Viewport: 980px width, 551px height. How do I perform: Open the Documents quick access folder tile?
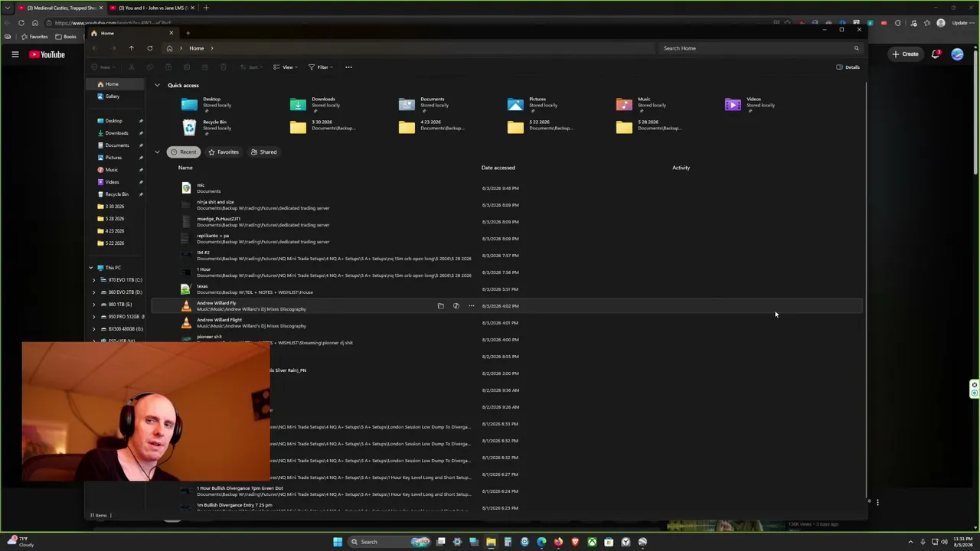424,105
